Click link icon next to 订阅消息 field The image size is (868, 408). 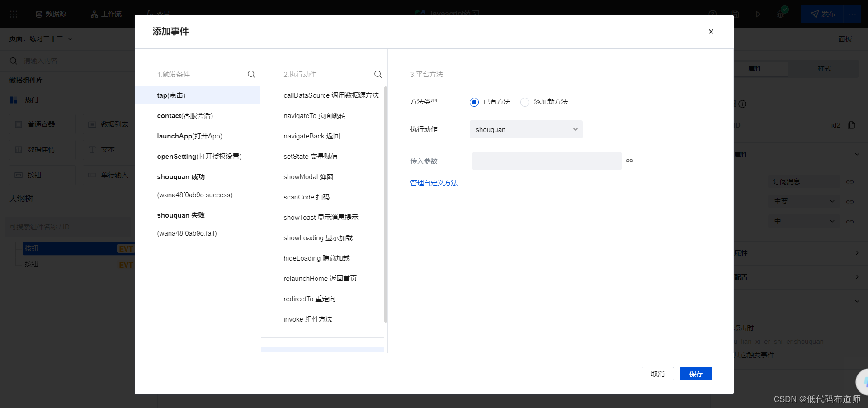850,182
